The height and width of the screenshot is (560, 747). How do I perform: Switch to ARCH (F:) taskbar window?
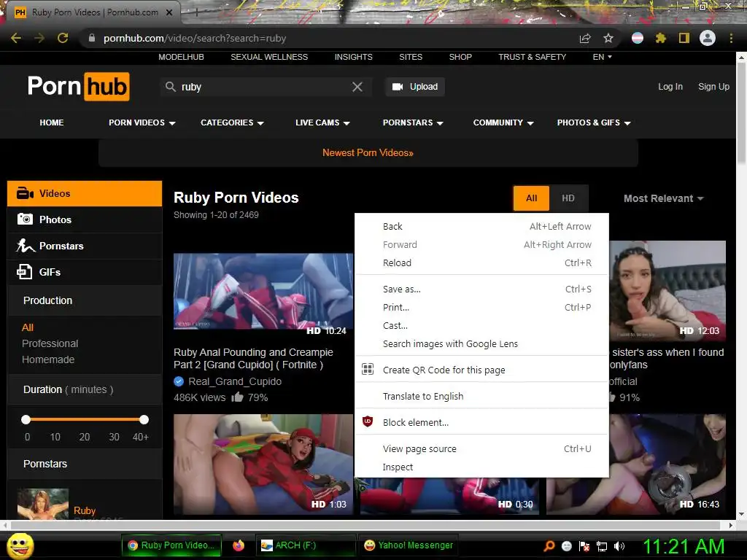pos(306,545)
